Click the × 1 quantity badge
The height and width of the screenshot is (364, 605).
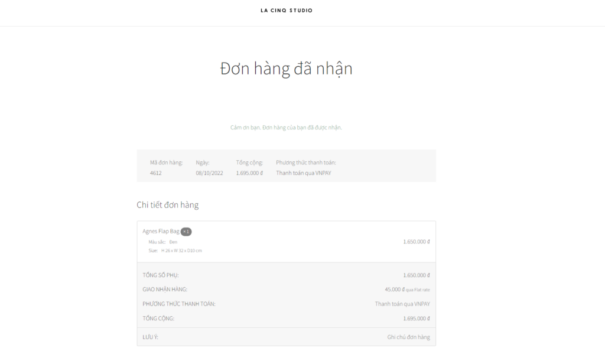pos(186,232)
